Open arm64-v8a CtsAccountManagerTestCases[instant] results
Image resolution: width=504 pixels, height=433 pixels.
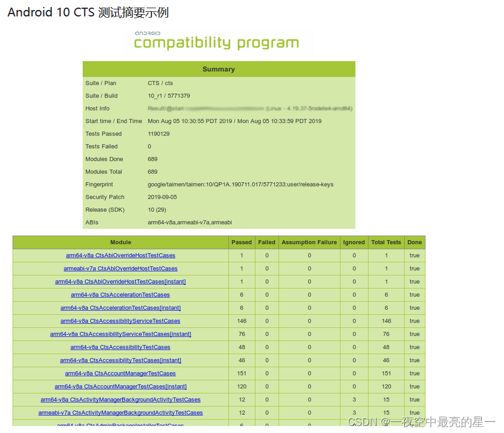click(x=120, y=386)
